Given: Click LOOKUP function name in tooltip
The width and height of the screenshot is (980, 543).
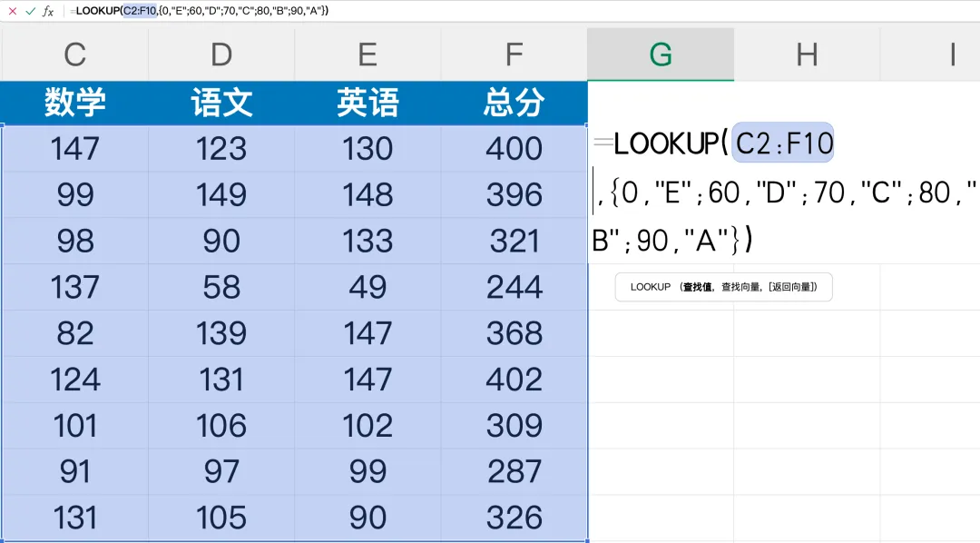Looking at the screenshot, I should [x=650, y=287].
